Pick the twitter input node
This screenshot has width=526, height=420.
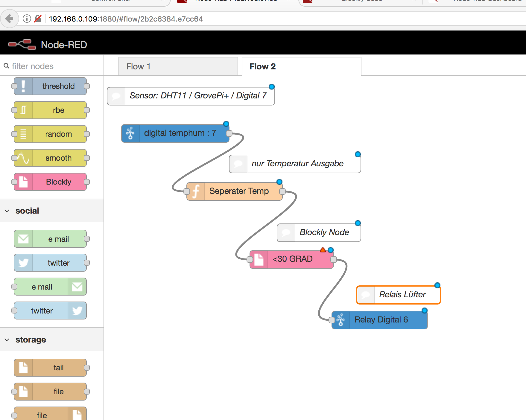50,263
